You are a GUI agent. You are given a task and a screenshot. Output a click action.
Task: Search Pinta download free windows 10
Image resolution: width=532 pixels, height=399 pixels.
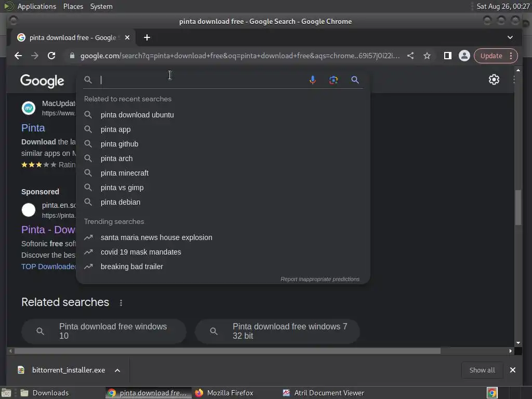pos(104,331)
